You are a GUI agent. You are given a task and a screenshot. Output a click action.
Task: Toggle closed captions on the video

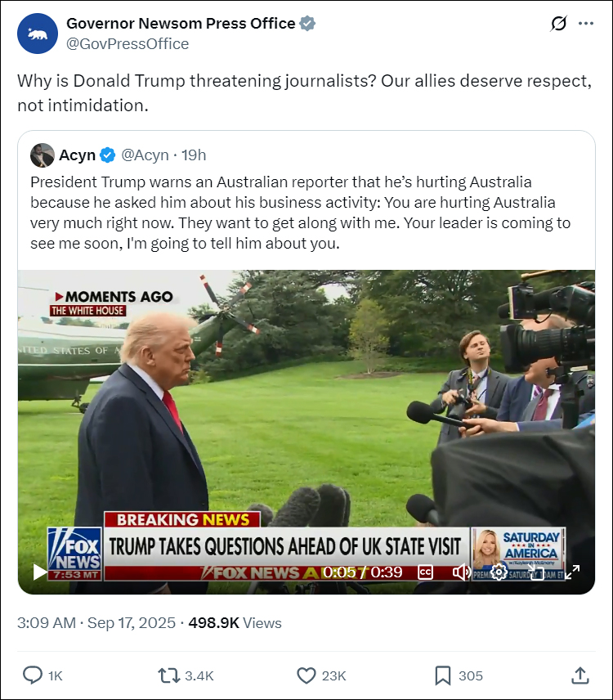point(425,572)
